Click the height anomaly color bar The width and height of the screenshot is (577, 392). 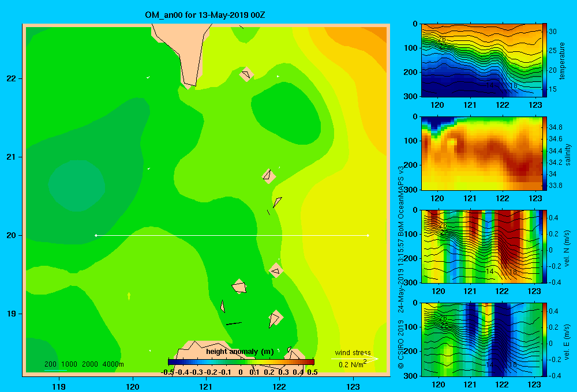241,362
